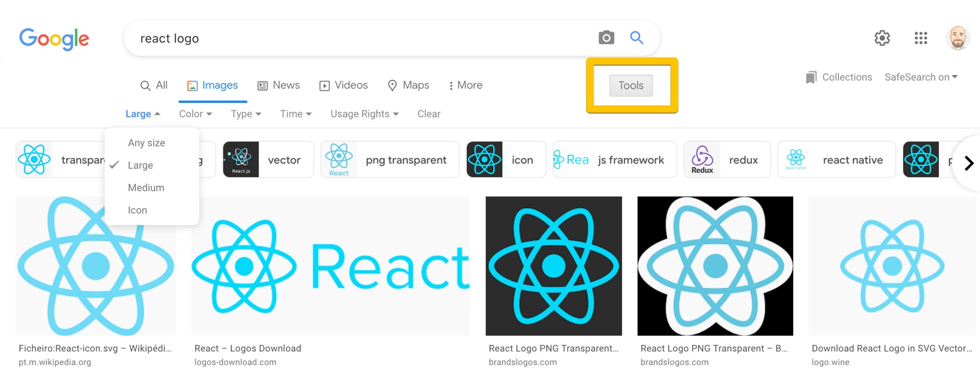Select the 'Icon' size option
Image resolution: width=980 pixels, height=376 pixels.
tap(137, 211)
